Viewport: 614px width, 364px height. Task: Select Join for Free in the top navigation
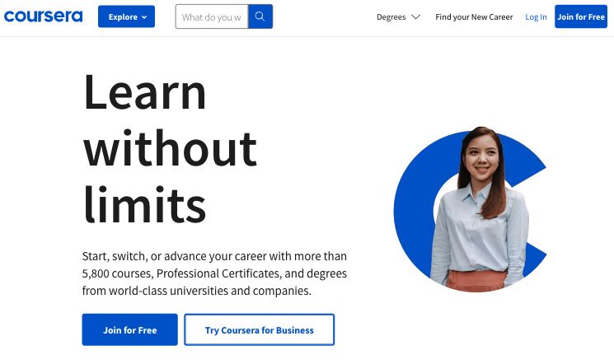click(x=581, y=16)
